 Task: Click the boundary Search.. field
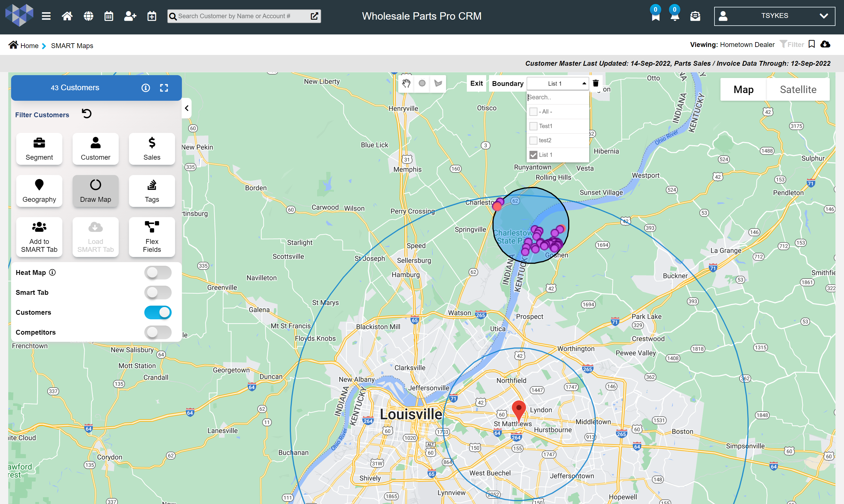(x=558, y=97)
